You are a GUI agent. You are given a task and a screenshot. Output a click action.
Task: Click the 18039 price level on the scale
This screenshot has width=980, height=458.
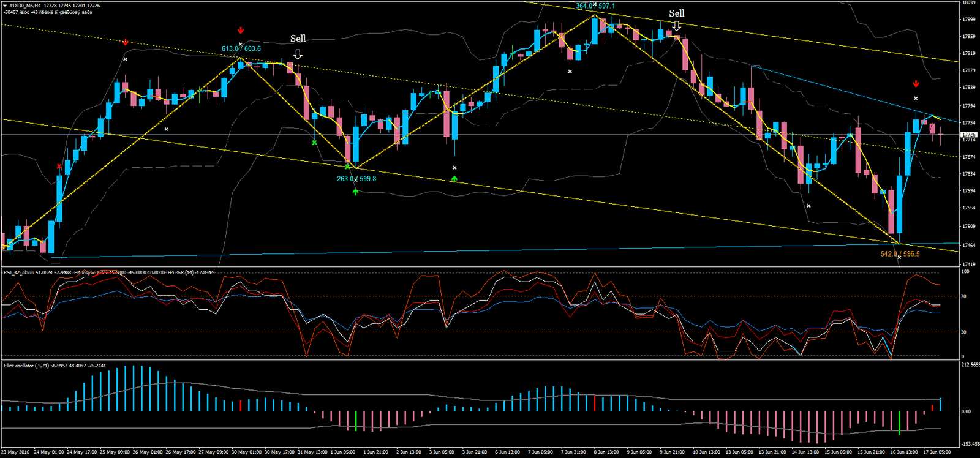(968, 3)
